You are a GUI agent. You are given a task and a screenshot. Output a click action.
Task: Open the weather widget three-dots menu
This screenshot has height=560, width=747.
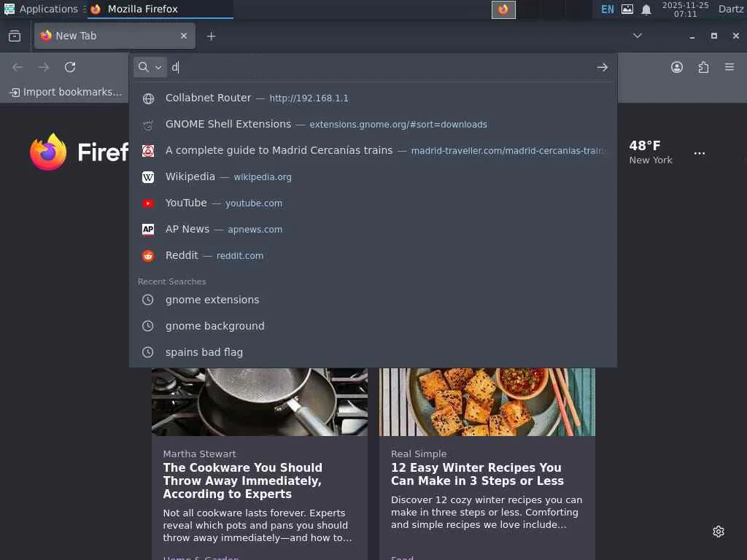point(700,153)
